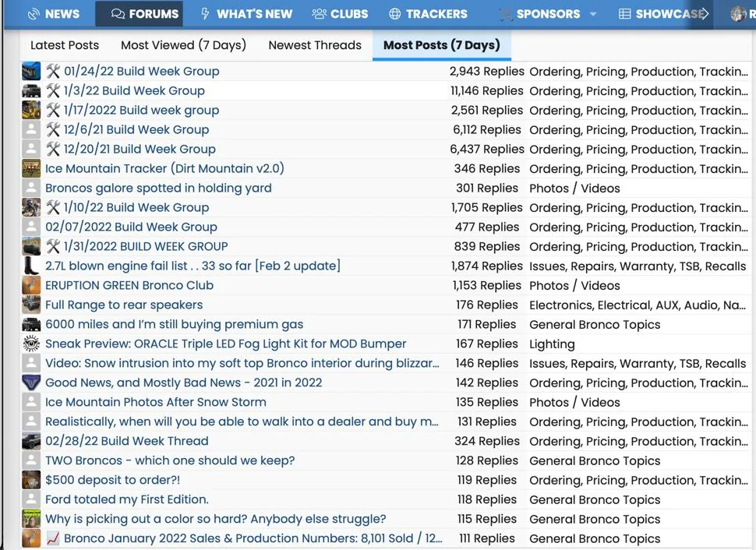The image size is (756, 550).
Task: Click default avatar beside Snow intrusion video thread
Action: click(x=31, y=363)
